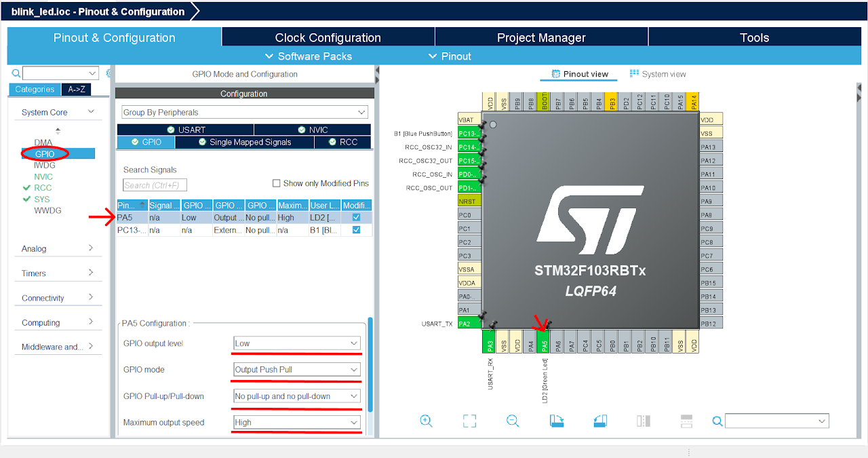868x458 pixels.
Task: Click the best fit icon below the chip
Action: coord(469,421)
